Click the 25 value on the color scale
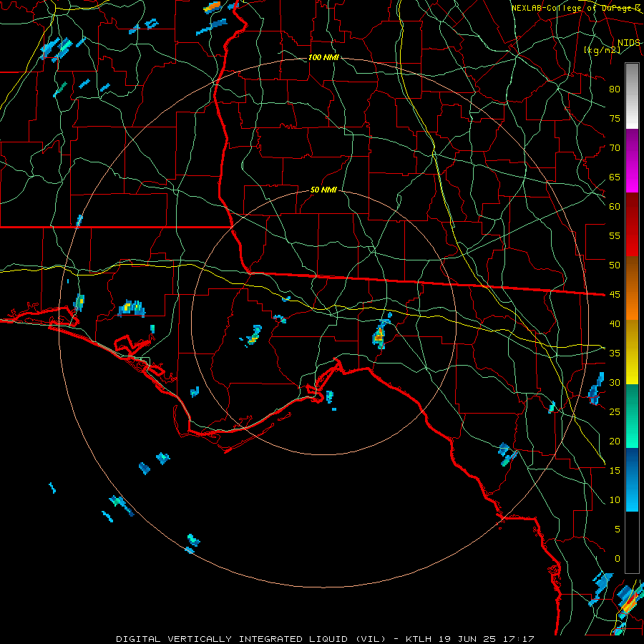644x644 pixels. coord(615,411)
